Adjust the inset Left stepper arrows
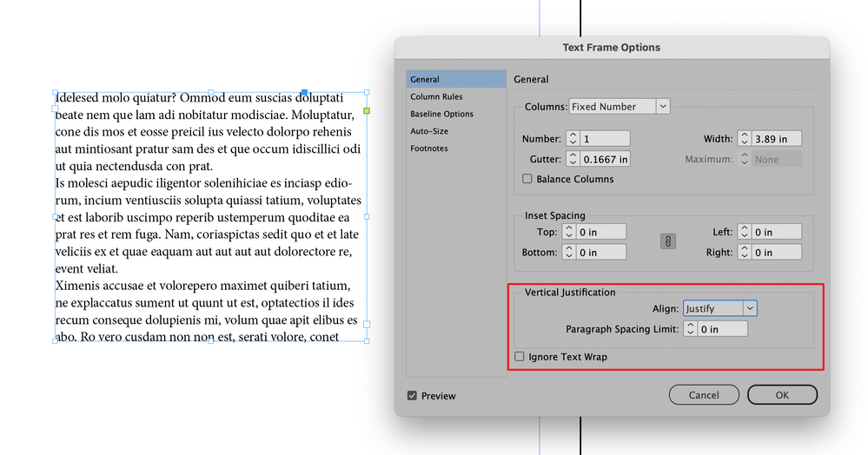The width and height of the screenshot is (868, 455). tap(745, 231)
